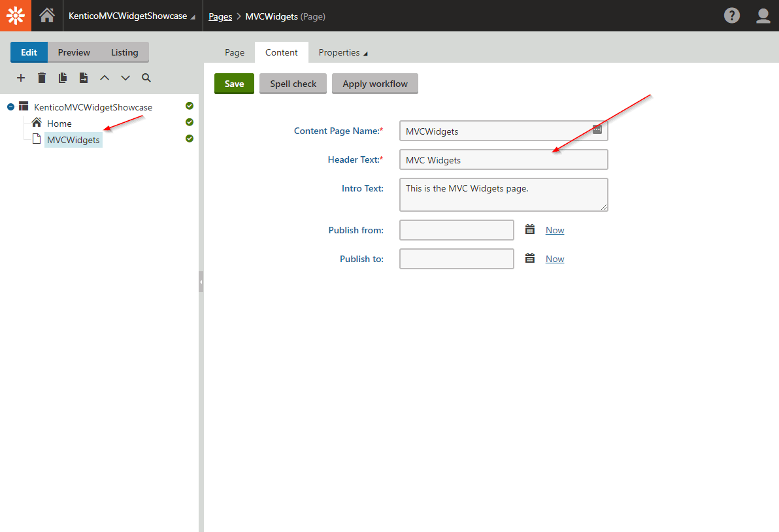Click the Intro Text label

coord(363,188)
